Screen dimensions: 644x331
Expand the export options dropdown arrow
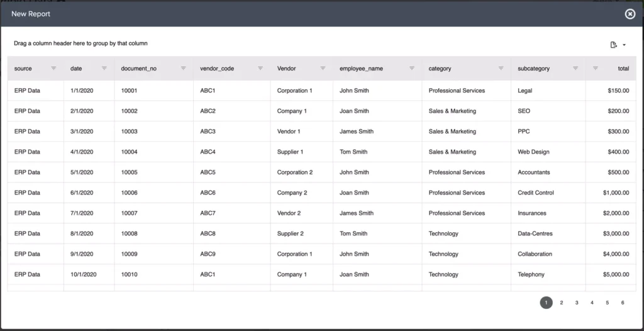coord(624,45)
